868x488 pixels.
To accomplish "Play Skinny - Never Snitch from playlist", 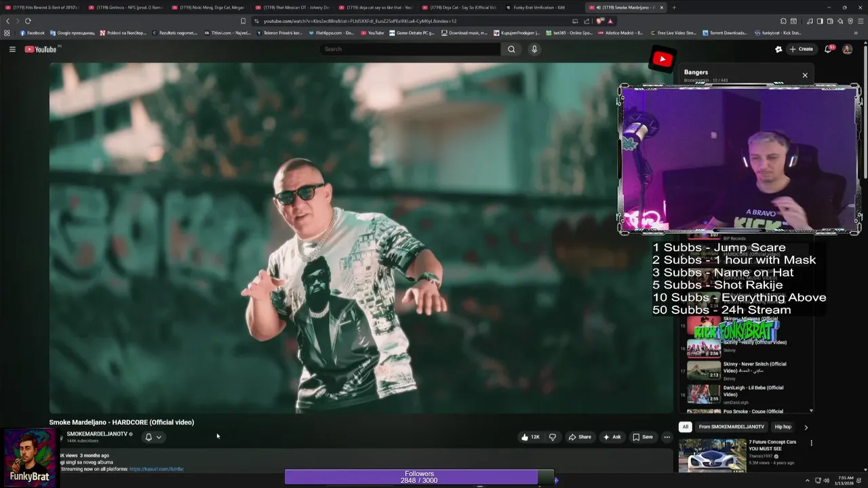I will [x=746, y=371].
